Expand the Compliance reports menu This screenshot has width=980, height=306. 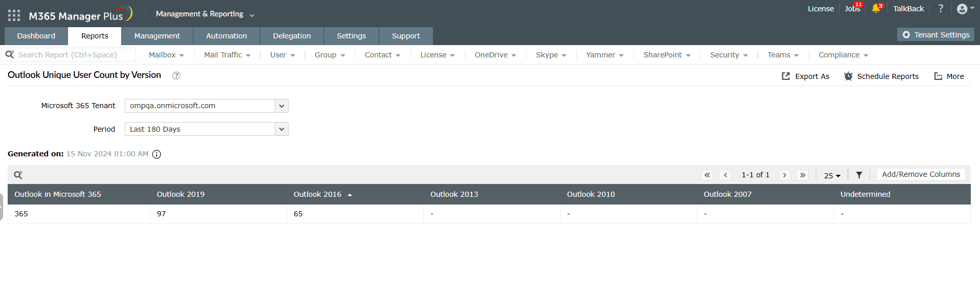tap(843, 55)
